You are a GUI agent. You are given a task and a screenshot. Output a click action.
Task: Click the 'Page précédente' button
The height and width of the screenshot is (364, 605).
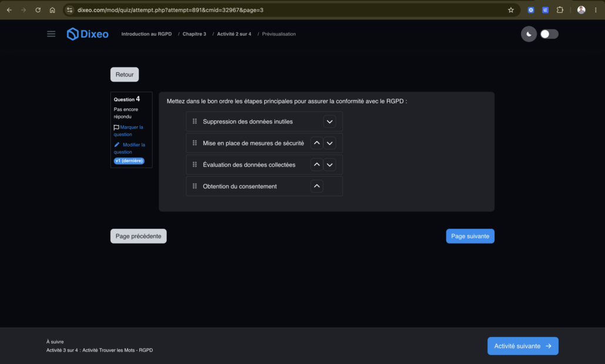pyautogui.click(x=139, y=236)
